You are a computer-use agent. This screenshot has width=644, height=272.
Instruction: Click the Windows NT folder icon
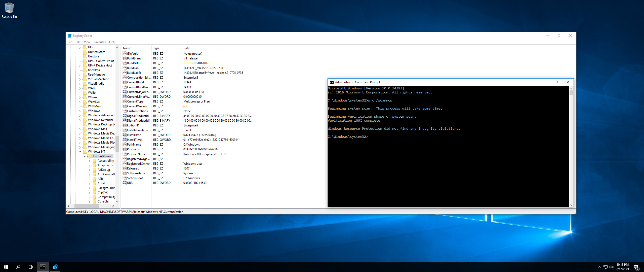85,152
